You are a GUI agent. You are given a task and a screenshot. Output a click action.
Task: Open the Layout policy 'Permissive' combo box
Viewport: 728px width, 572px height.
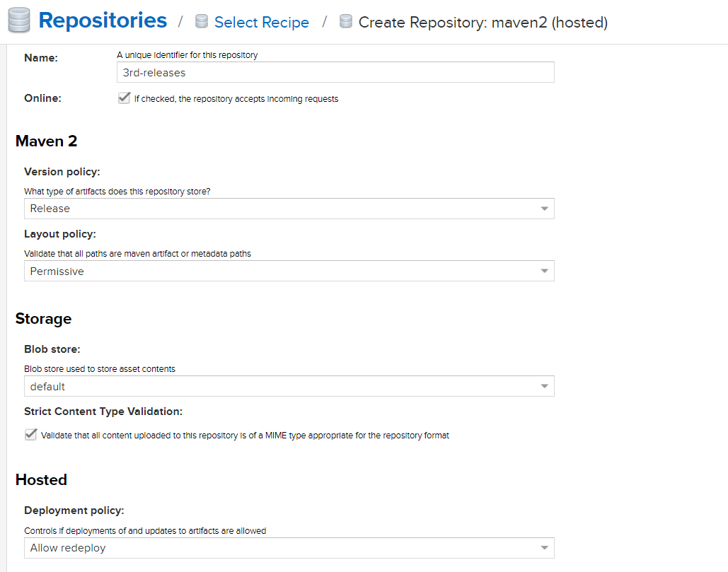tap(283, 271)
